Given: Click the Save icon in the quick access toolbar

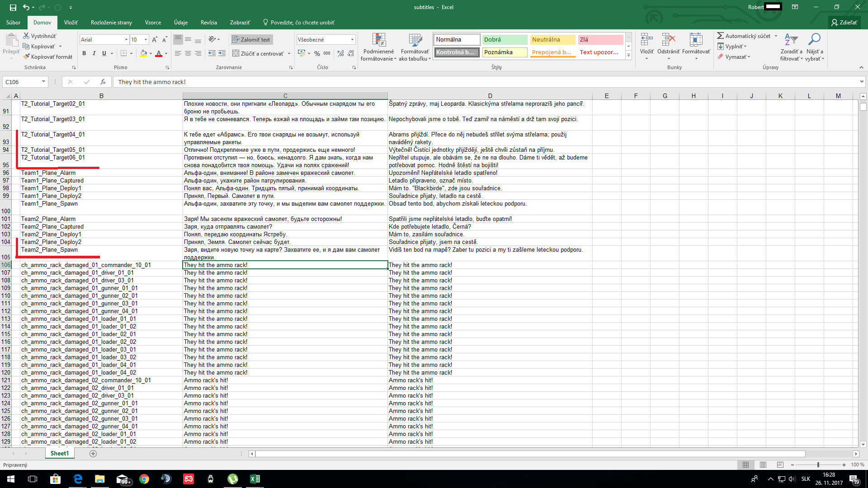Looking at the screenshot, I should click(13, 7).
